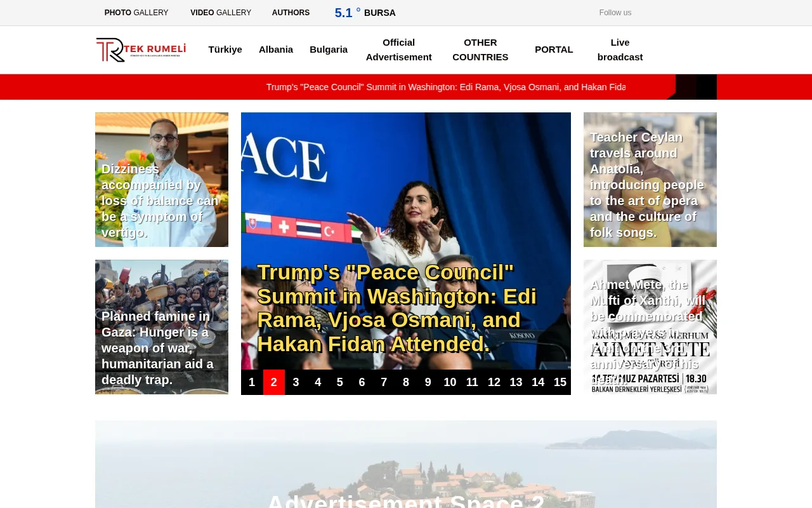Open the Bulgaria news menu
The image size is (812, 508).
pyautogui.click(x=329, y=50)
